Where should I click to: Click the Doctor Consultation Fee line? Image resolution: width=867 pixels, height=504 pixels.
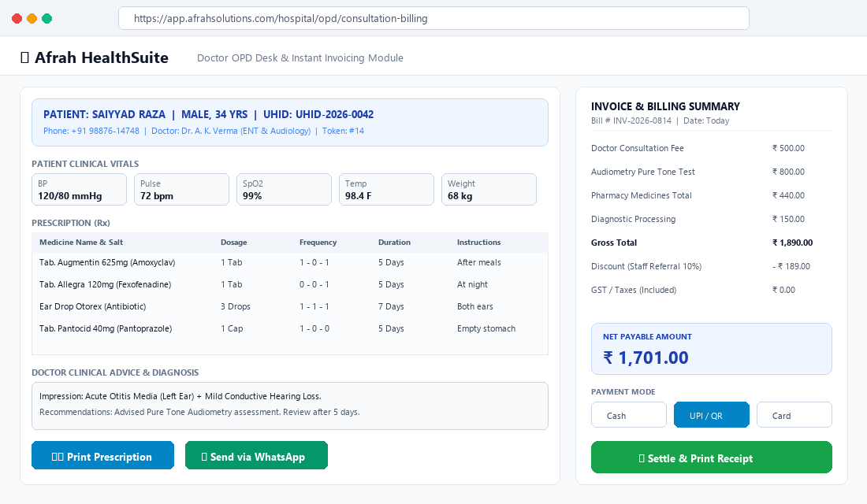(x=711, y=148)
